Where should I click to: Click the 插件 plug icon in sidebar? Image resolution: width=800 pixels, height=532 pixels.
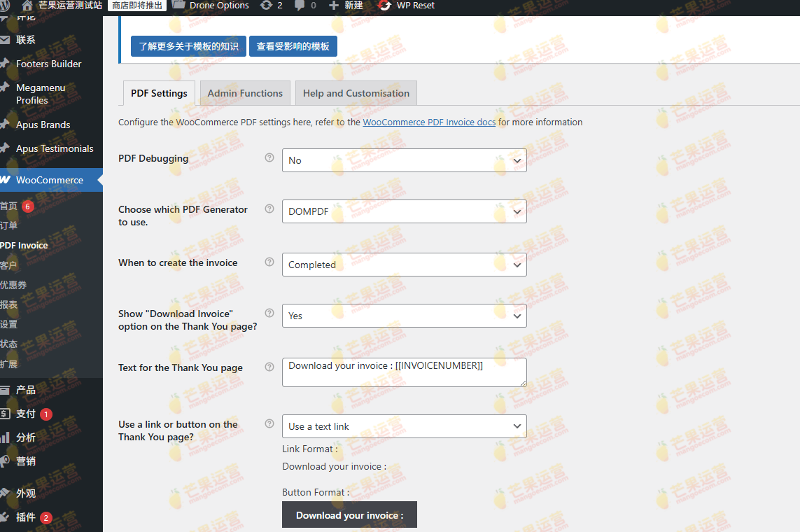(x=5, y=517)
